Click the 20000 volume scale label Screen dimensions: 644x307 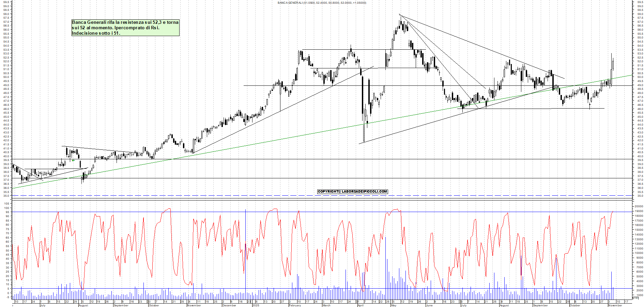click(x=638, y=207)
